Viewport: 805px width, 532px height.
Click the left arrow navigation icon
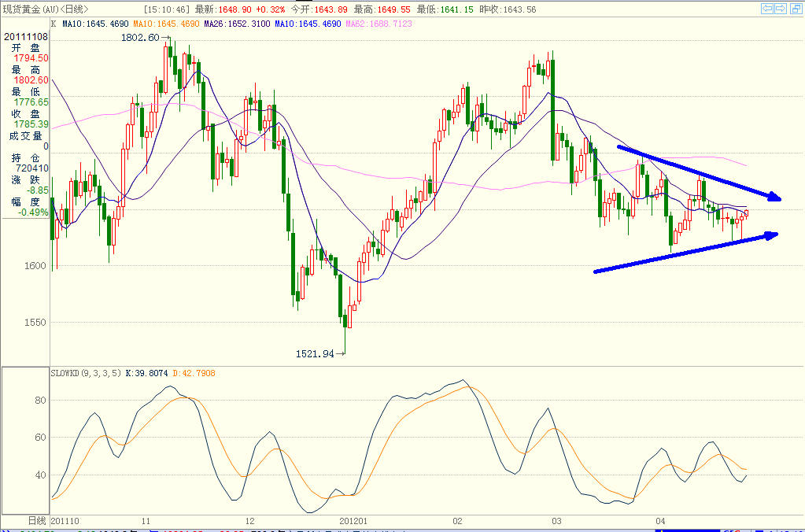tap(767, 8)
